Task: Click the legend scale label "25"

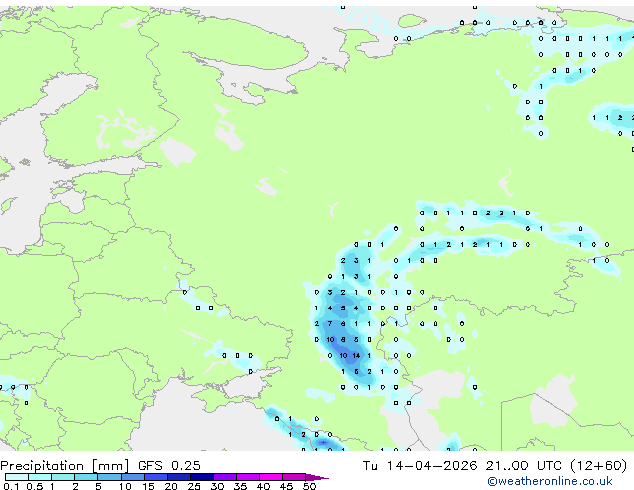Action: (x=194, y=486)
